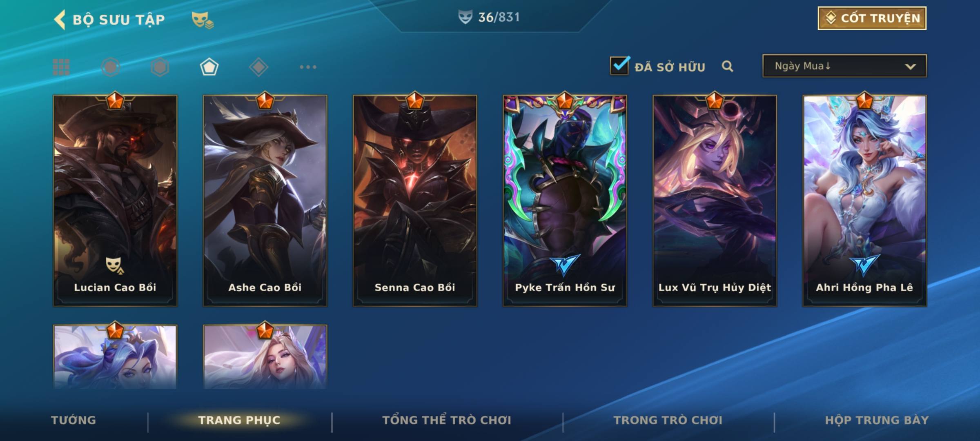Open the Ahri Hồng Pha Lê skin
Viewport: 980px width, 441px height.
(864, 201)
